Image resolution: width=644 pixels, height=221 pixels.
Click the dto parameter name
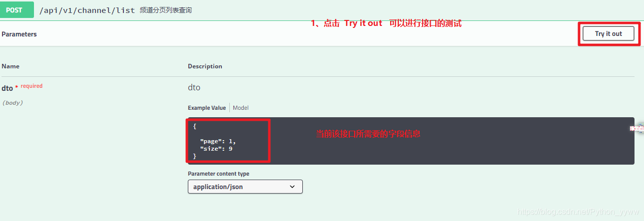coord(7,88)
